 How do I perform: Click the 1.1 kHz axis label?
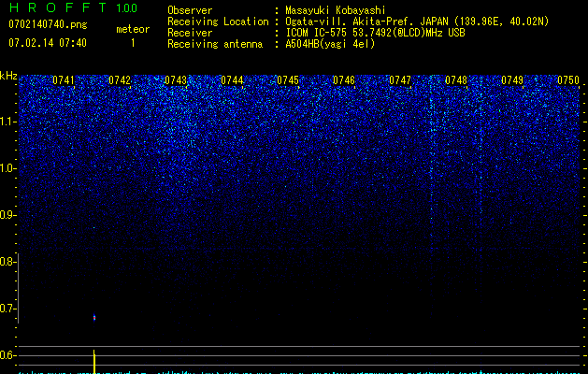click(7, 122)
